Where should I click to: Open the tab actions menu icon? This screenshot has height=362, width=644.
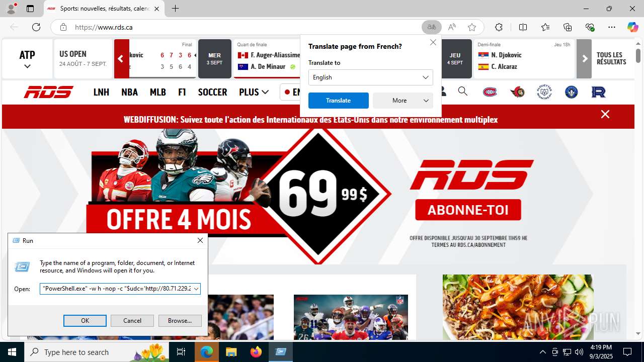(30, 9)
